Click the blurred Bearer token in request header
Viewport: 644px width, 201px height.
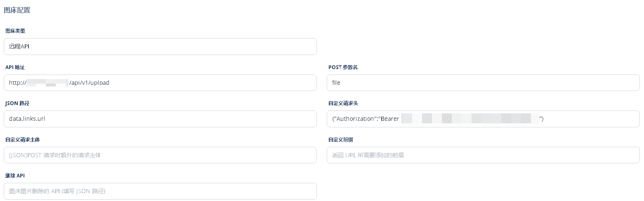(469, 119)
